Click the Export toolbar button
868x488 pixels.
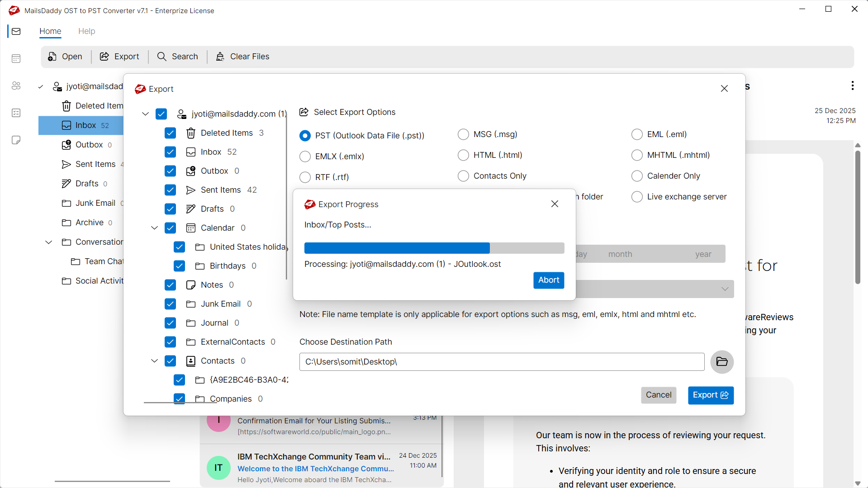pyautogui.click(x=120, y=57)
